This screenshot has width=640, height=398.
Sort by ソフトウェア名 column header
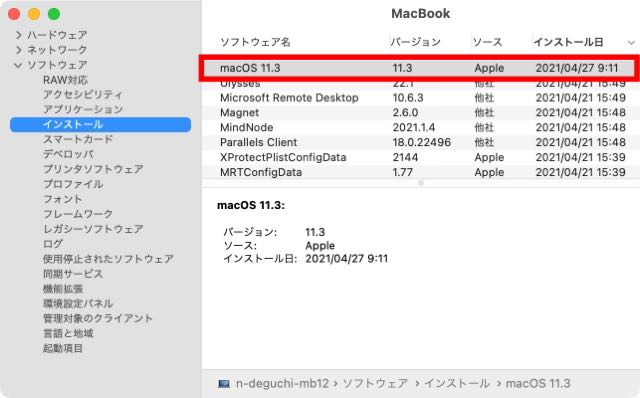pos(255,42)
